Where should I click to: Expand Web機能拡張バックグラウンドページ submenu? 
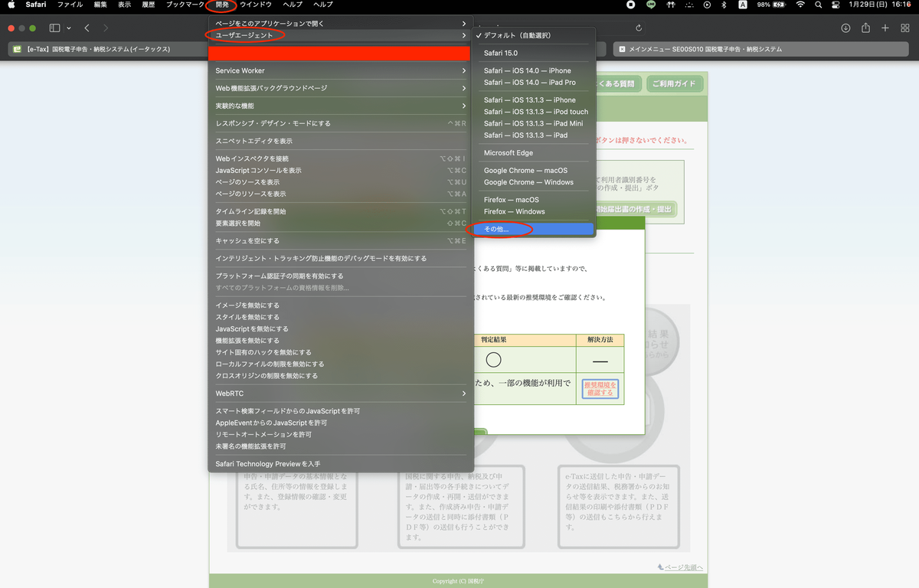[x=341, y=88]
